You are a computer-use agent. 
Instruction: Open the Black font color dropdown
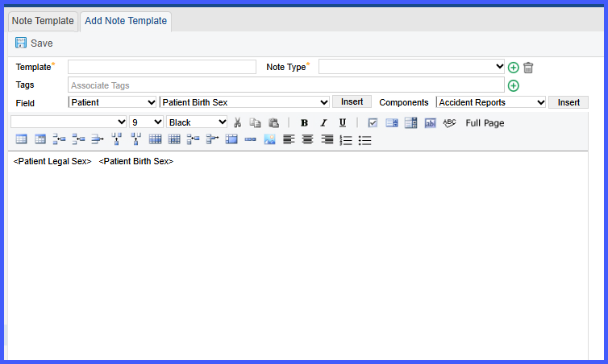[x=197, y=122]
